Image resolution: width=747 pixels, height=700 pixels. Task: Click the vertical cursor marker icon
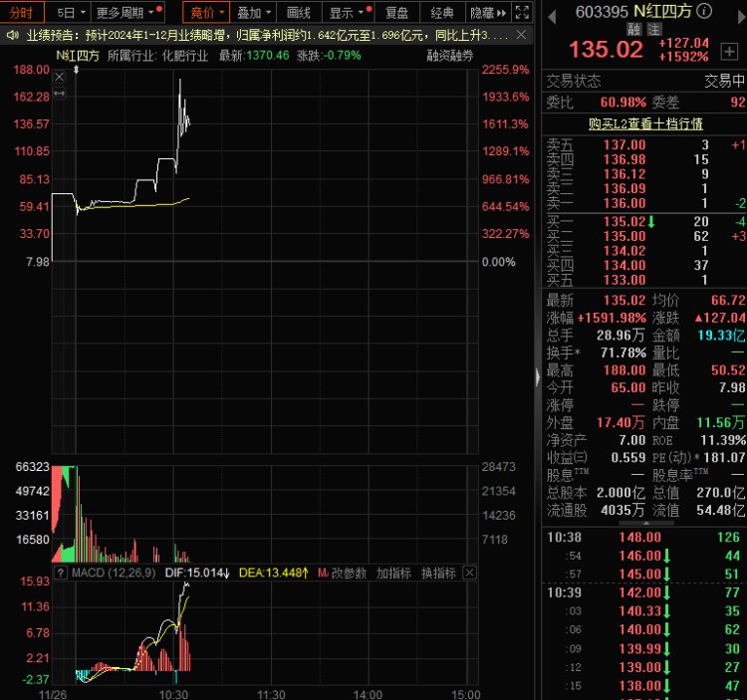point(76,70)
